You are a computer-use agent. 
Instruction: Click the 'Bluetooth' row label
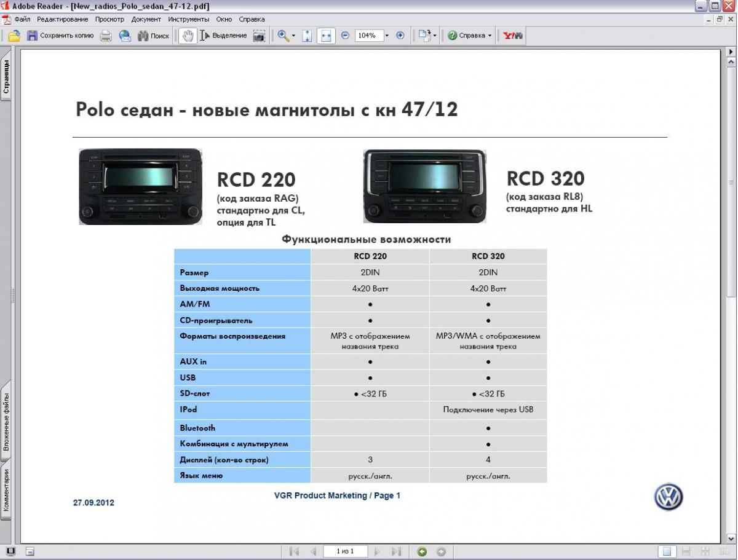(x=198, y=428)
